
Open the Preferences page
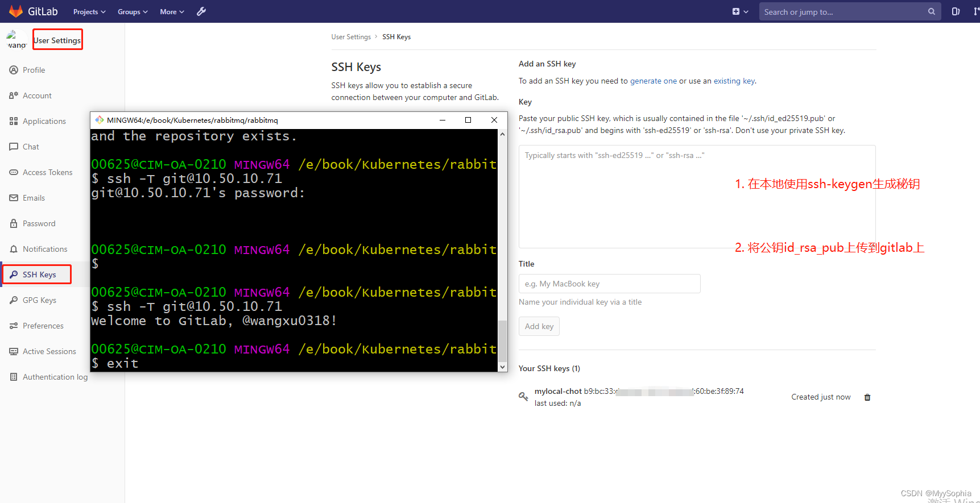tap(43, 326)
